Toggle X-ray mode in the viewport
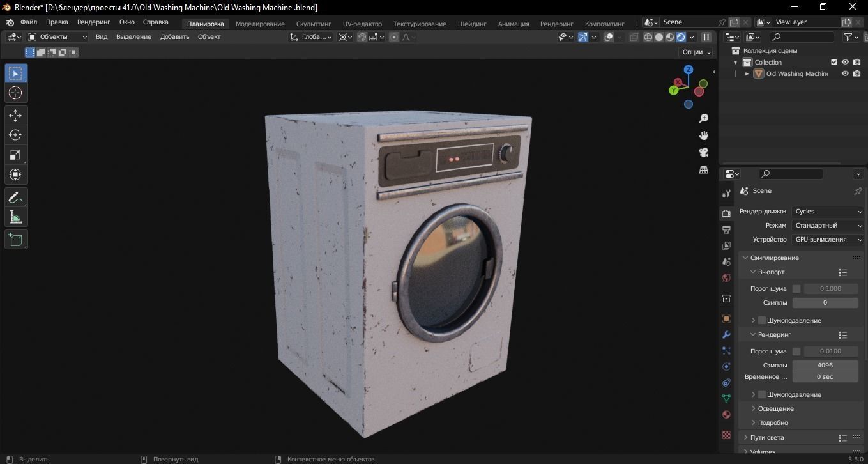This screenshot has height=464, width=868. pyautogui.click(x=634, y=37)
